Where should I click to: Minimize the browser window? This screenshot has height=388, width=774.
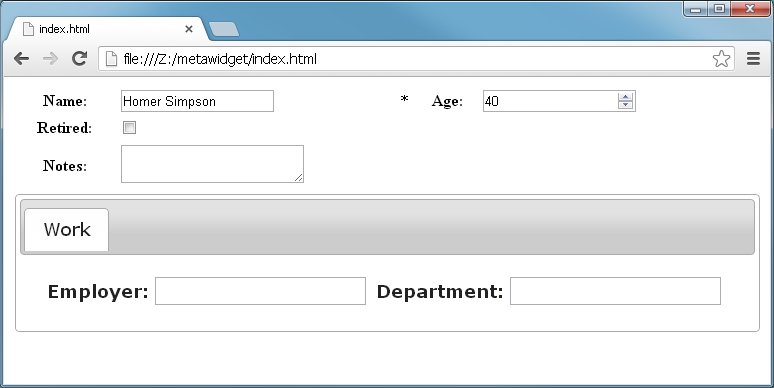tap(696, 9)
